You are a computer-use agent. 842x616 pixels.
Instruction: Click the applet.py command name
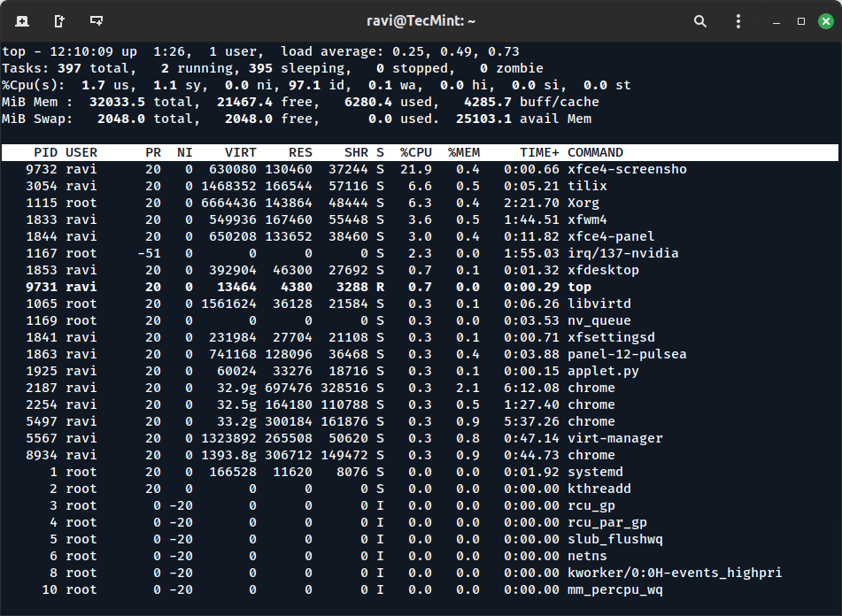pos(603,371)
